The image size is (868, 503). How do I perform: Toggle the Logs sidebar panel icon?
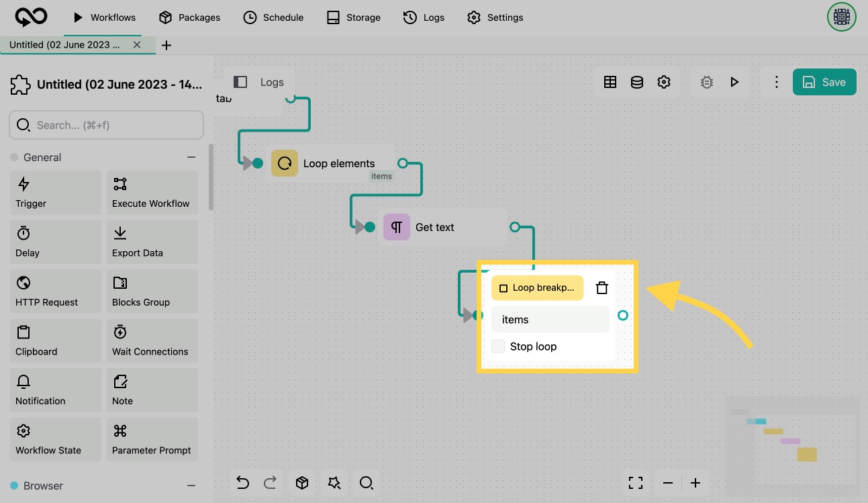tap(240, 82)
